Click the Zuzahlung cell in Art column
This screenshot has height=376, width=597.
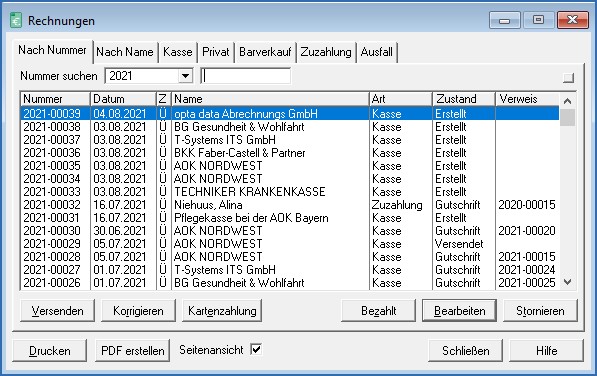click(x=397, y=205)
